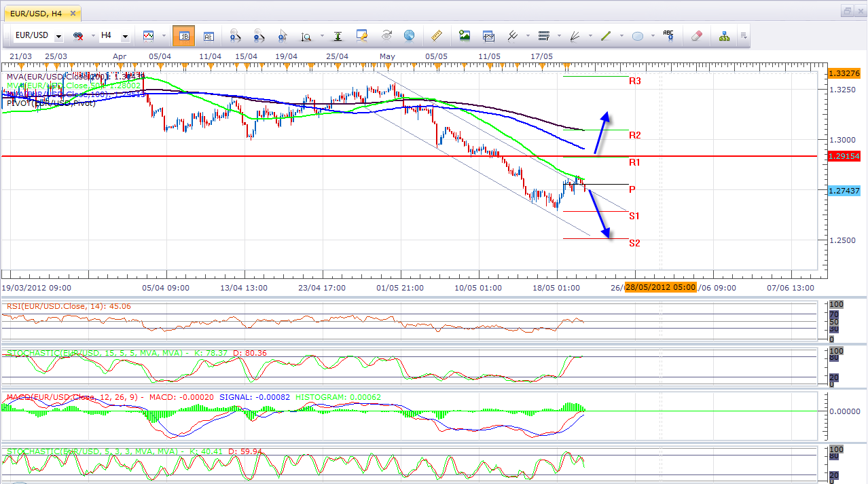Select the cursor zoom-area tool
This screenshot has height=484, width=868.
(283, 36)
